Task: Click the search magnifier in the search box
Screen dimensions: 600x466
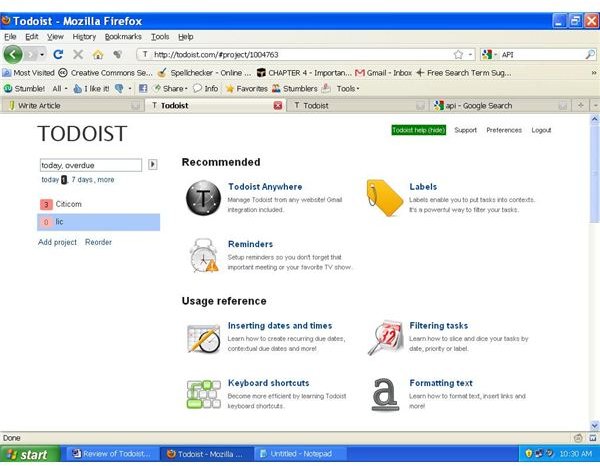Action: click(x=590, y=55)
